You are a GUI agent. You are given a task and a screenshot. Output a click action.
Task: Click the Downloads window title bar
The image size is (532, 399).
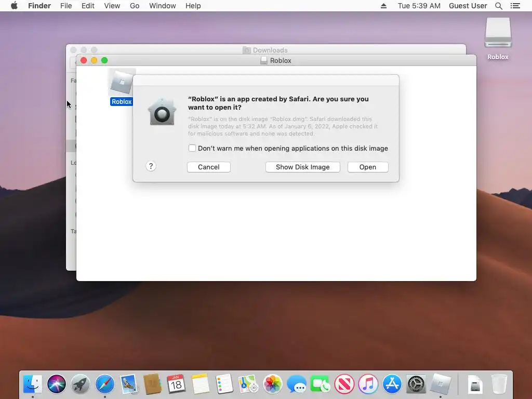(265, 50)
